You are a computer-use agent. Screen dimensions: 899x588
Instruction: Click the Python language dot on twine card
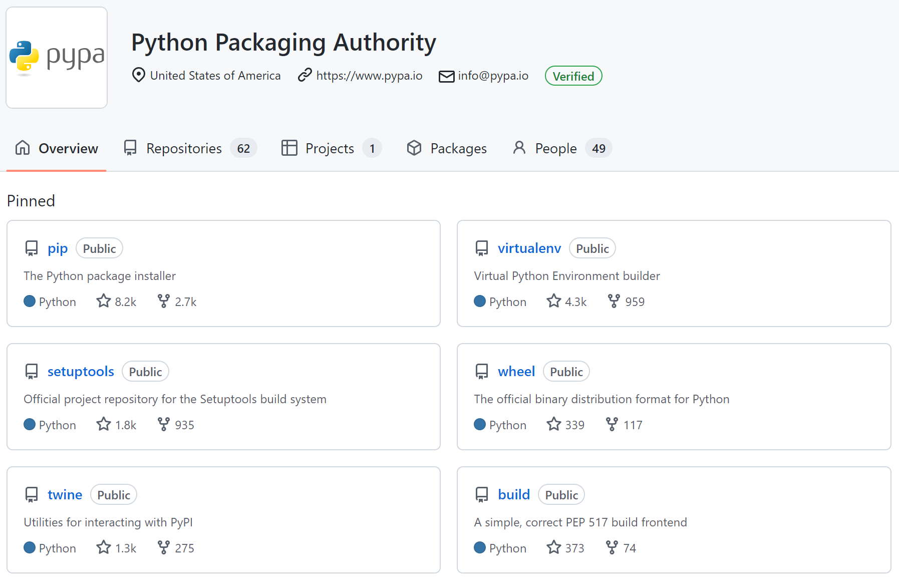click(x=30, y=547)
